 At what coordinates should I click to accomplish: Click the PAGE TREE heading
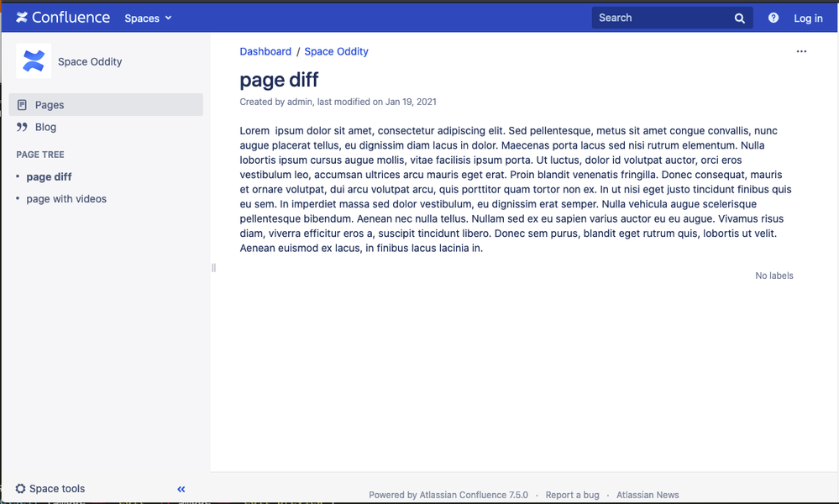pyautogui.click(x=40, y=155)
